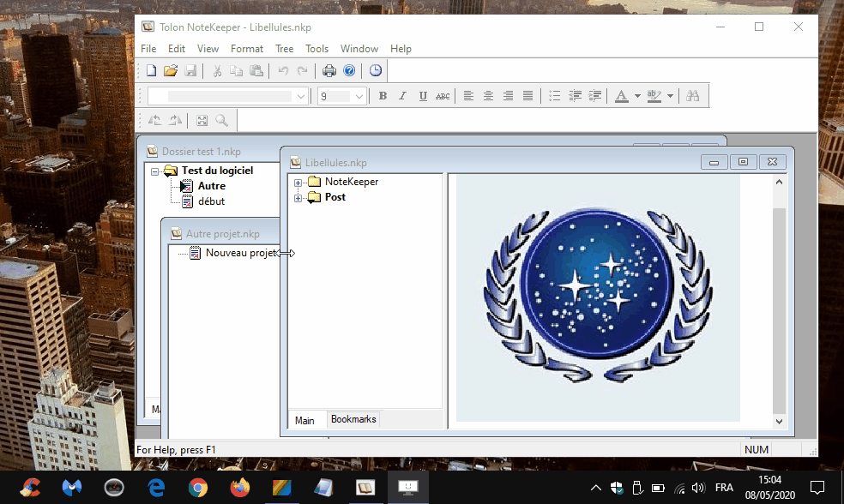Image resolution: width=844 pixels, height=504 pixels.
Task: Open the Window menu
Action: tap(359, 48)
